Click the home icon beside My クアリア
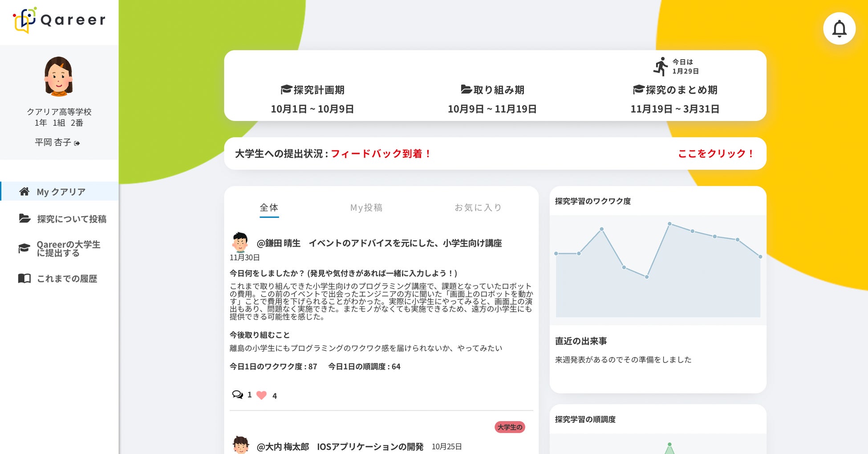Screen dimensions: 868x454 click(x=24, y=192)
